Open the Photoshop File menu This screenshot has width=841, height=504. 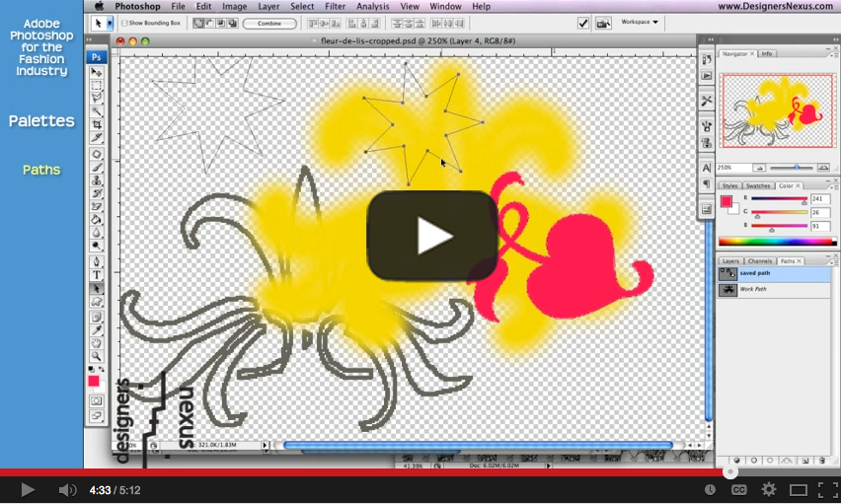pos(178,7)
